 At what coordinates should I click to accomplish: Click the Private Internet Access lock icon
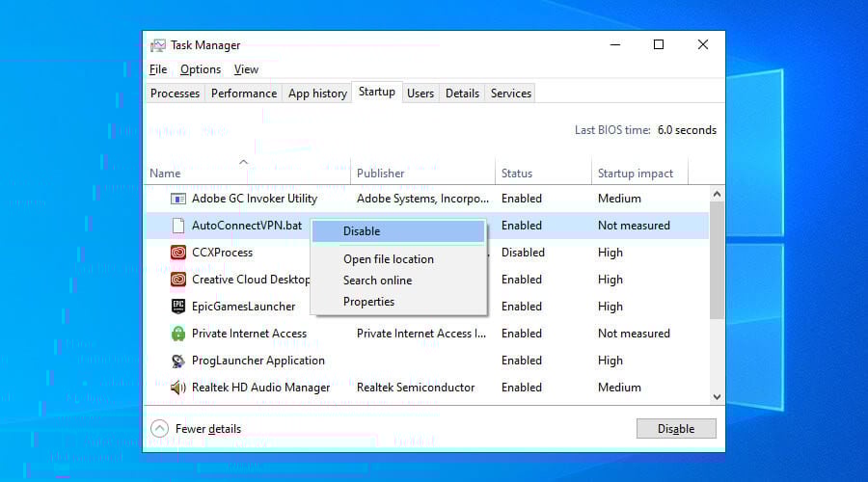coord(177,334)
